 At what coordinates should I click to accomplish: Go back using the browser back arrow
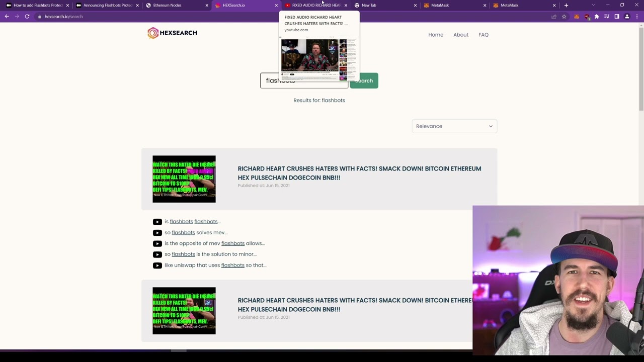click(x=7, y=17)
